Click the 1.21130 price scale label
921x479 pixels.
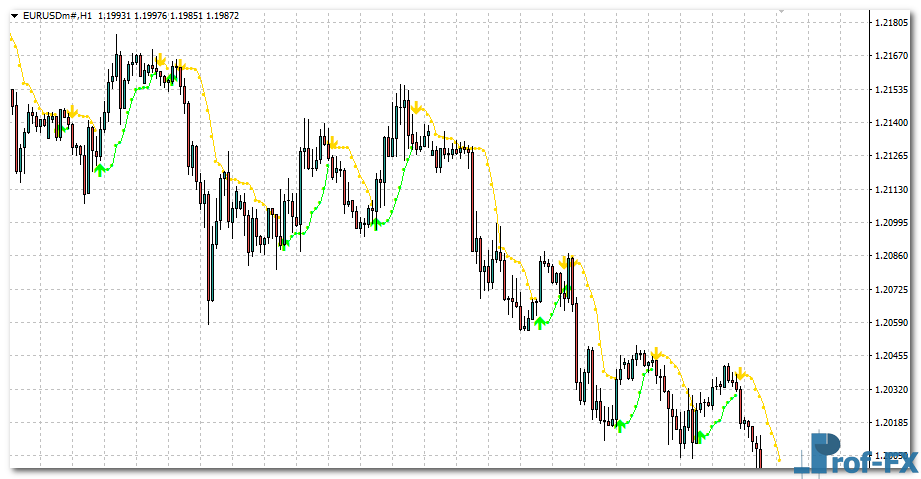890,190
